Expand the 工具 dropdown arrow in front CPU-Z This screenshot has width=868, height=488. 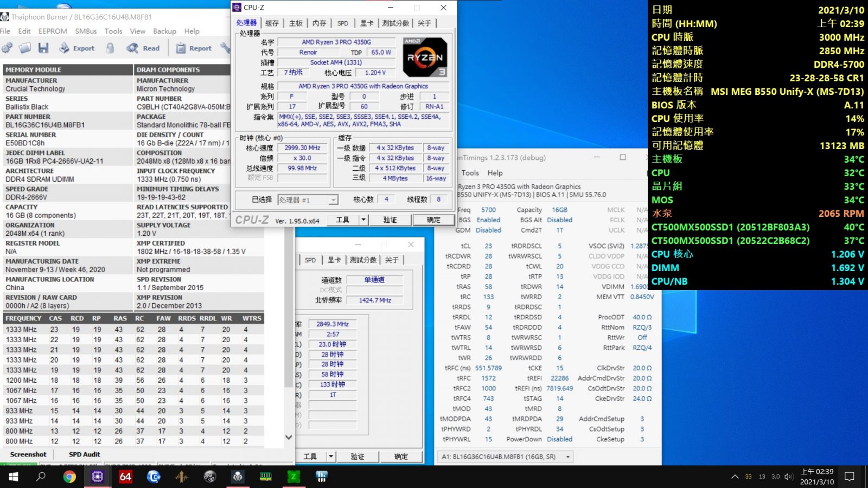[364, 220]
